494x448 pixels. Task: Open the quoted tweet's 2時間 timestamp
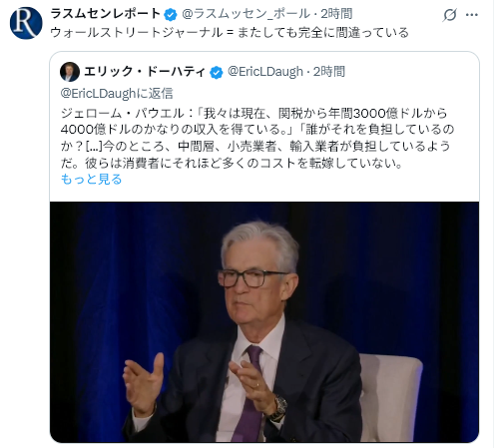pos(329,72)
